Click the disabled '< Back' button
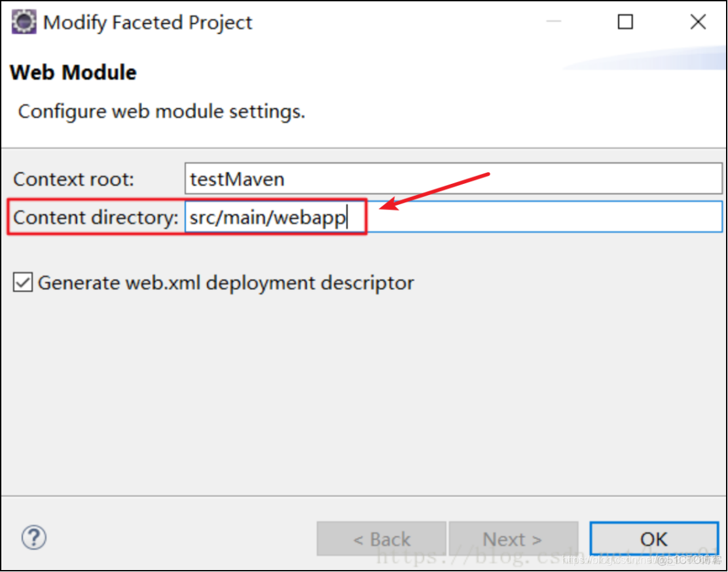This screenshot has height=572, width=728. (x=382, y=539)
